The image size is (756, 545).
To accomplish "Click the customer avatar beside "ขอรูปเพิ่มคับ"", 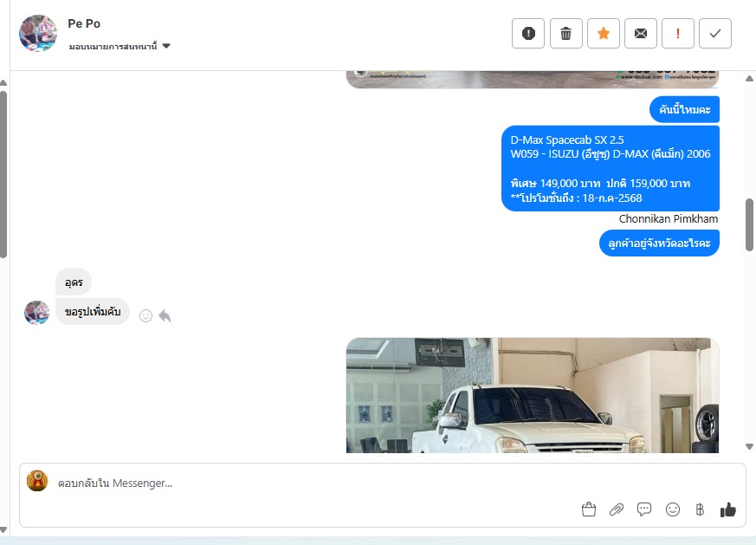I will [x=36, y=313].
